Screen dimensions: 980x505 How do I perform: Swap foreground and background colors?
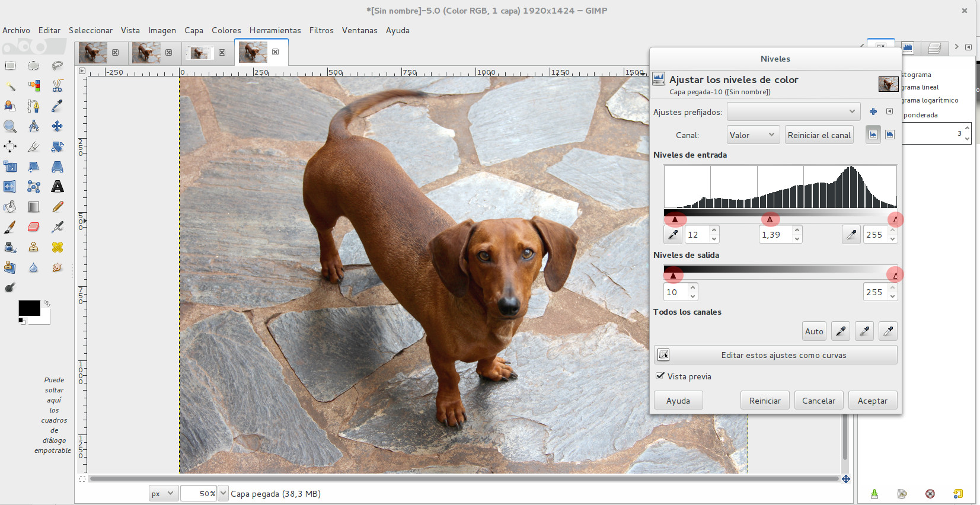pos(46,303)
